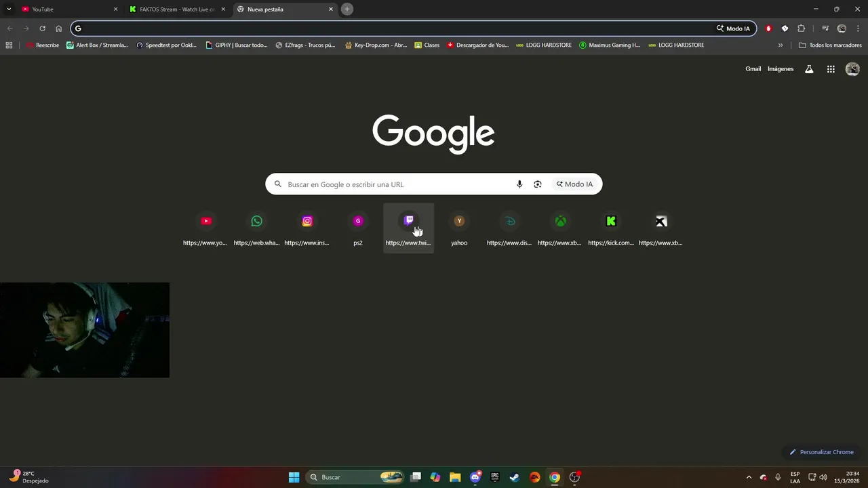Click Modo IA in the Google search box
This screenshot has height=488, width=868.
(x=574, y=184)
